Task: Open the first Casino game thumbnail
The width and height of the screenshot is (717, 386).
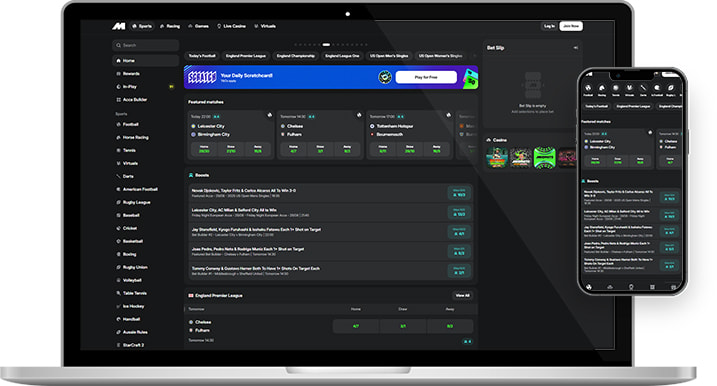Action: (x=497, y=158)
